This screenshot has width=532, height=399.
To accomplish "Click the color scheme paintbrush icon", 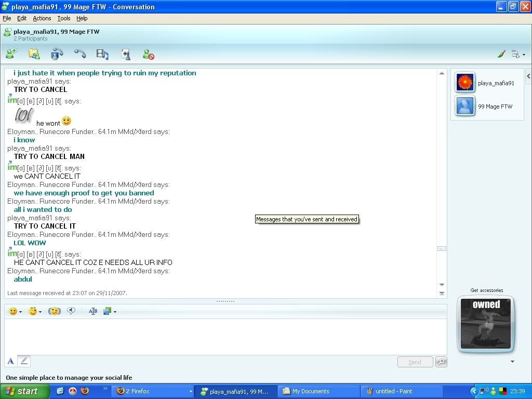I will click(501, 54).
